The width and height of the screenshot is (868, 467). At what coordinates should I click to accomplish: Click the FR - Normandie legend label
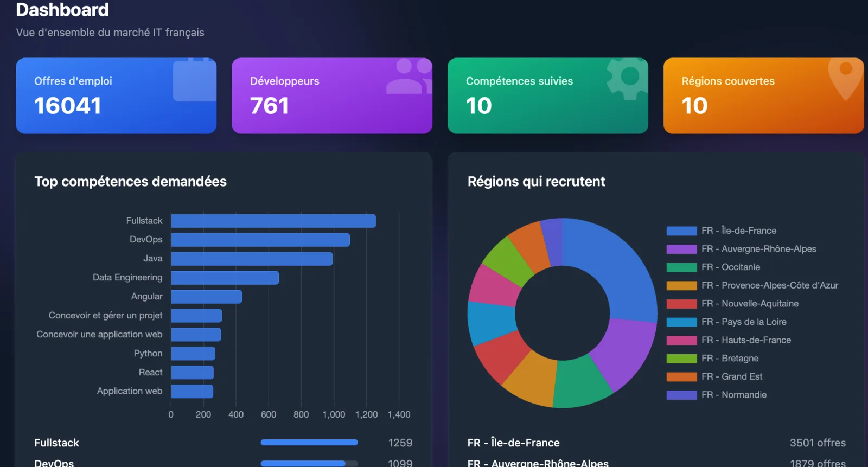pyautogui.click(x=734, y=395)
